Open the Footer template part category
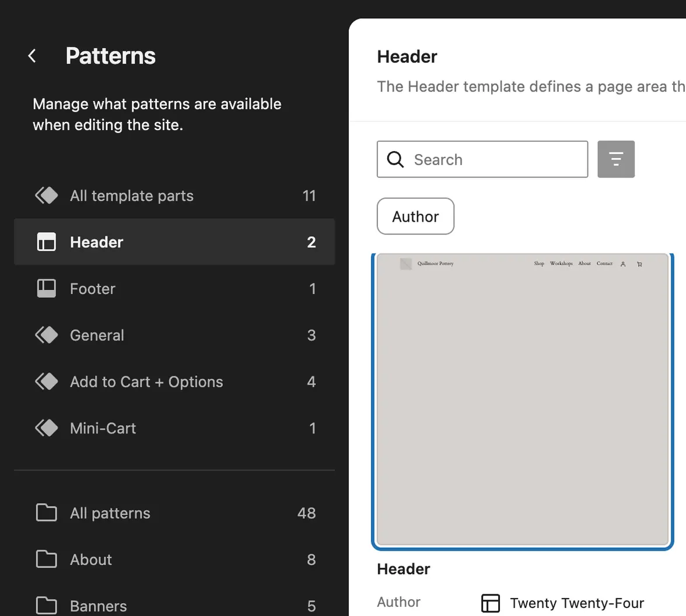The image size is (686, 616). click(x=174, y=288)
